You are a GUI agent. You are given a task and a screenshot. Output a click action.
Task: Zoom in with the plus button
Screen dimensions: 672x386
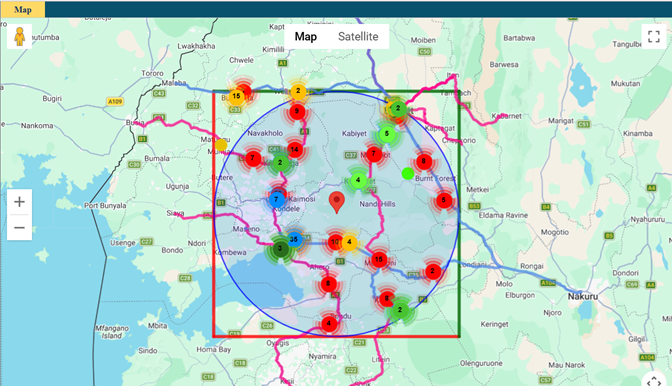click(19, 202)
